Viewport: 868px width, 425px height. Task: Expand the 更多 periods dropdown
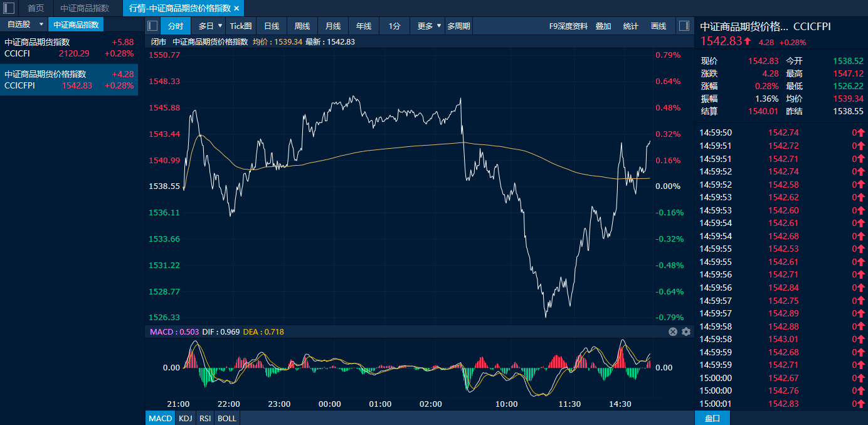tap(438, 26)
